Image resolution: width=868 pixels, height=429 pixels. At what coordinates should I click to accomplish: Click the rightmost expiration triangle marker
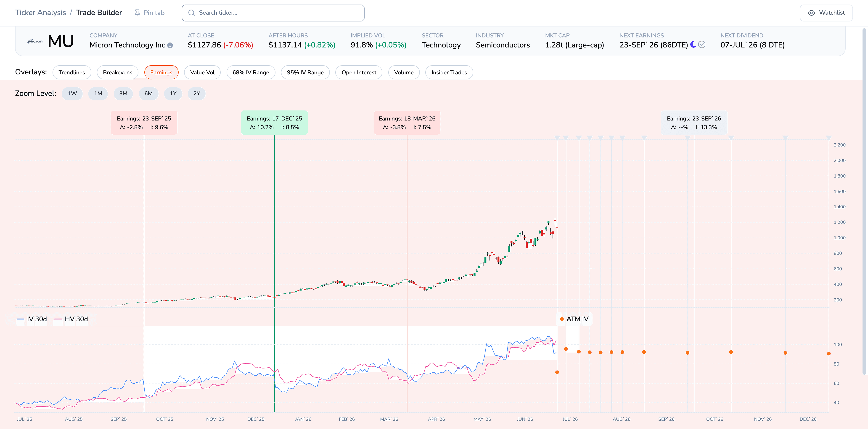[x=828, y=138]
